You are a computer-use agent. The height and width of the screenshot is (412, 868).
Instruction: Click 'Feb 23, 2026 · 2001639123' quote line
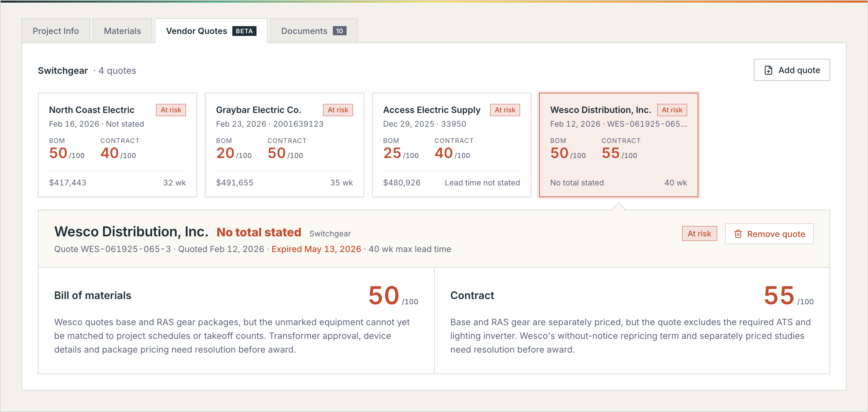pos(270,124)
